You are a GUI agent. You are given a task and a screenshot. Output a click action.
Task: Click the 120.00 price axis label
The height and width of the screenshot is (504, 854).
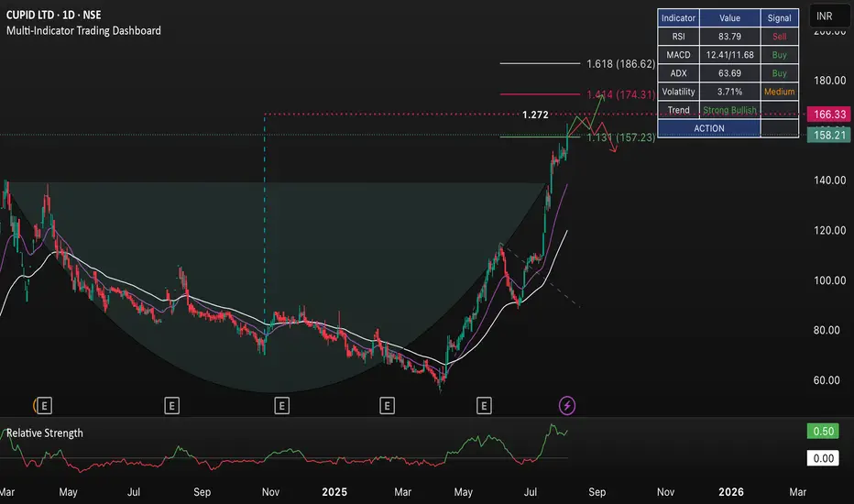tap(829, 231)
